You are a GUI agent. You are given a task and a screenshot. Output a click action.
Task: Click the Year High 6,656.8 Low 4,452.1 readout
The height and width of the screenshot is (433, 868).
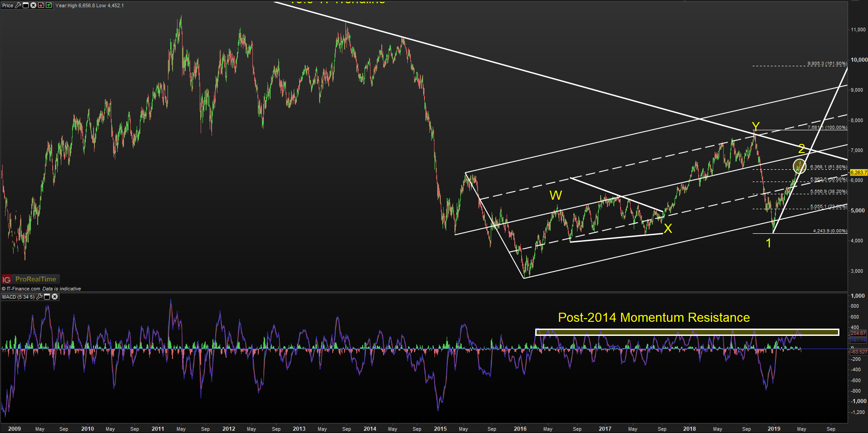point(89,5)
